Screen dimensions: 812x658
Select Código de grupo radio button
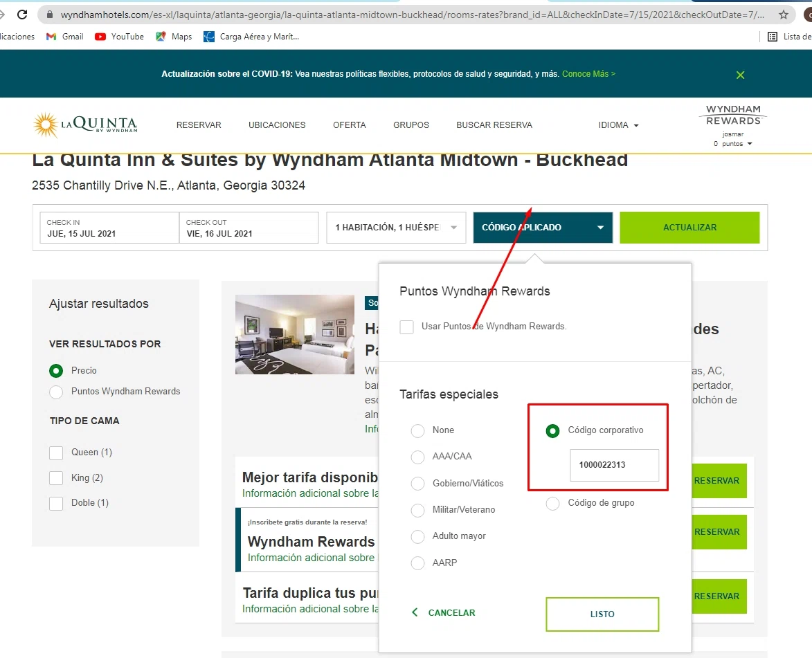coord(552,503)
